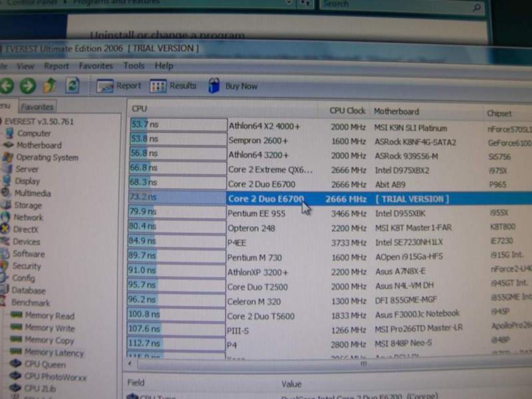This screenshot has height=399, width=532.
Task: Click the Memory Write benchmark icon
Action: click(x=16, y=327)
